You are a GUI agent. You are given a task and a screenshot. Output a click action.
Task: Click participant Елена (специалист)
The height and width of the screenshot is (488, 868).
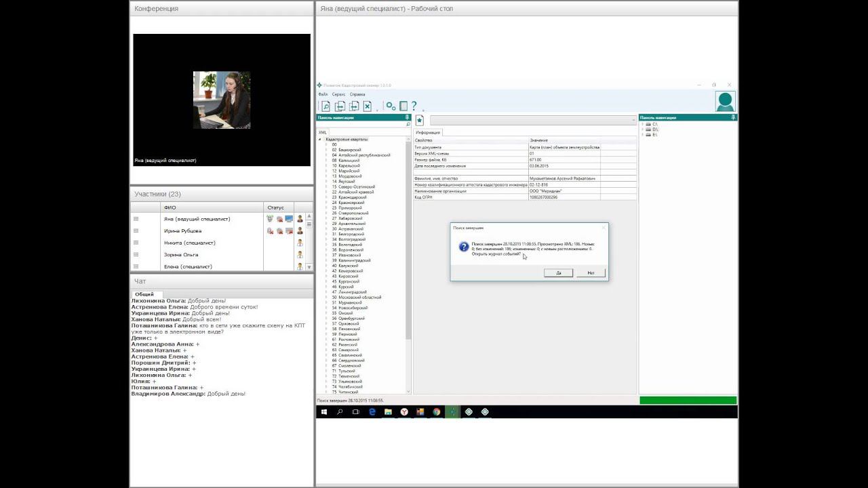click(188, 266)
